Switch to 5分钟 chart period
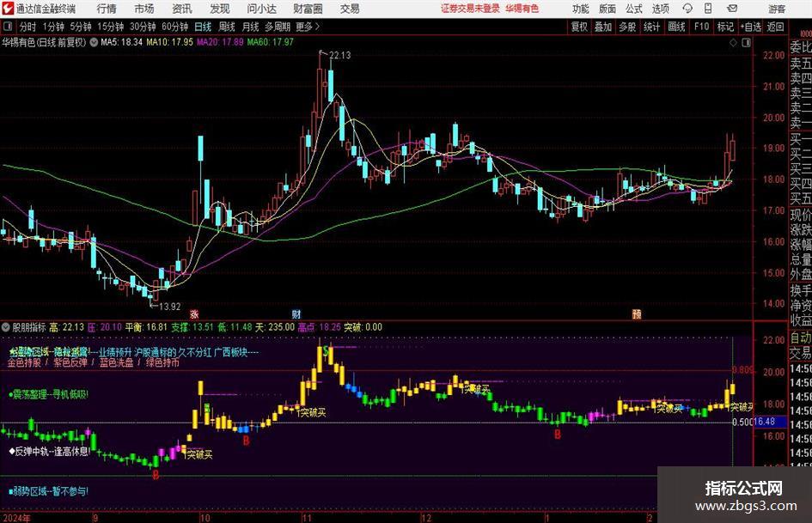Image resolution: width=812 pixels, height=523 pixels. pos(80,27)
